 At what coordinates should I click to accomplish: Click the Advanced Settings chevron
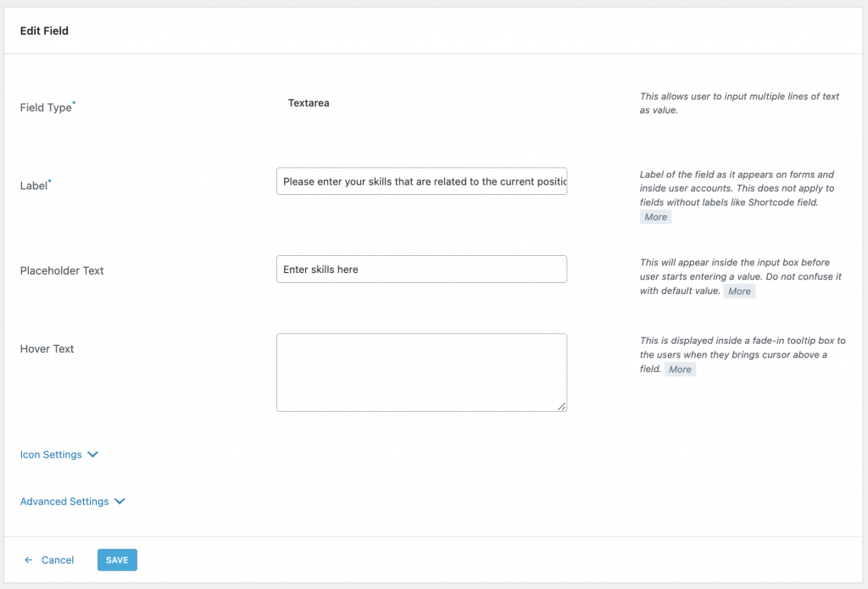point(120,501)
